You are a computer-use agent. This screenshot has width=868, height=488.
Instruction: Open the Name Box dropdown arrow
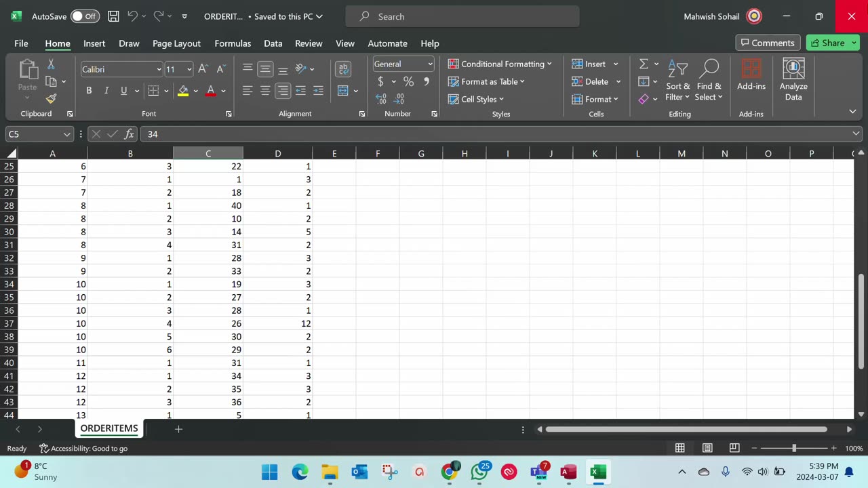[66, 134]
